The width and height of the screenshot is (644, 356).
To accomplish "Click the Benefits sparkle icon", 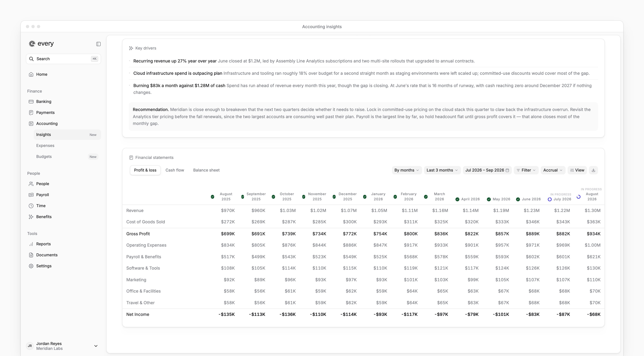I will click(x=31, y=217).
